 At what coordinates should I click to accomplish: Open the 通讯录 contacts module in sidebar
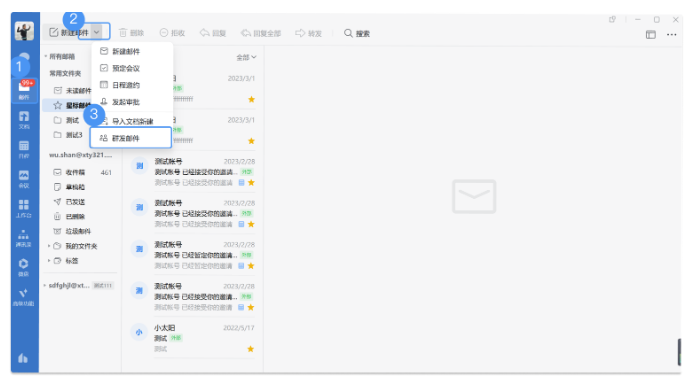click(24, 238)
